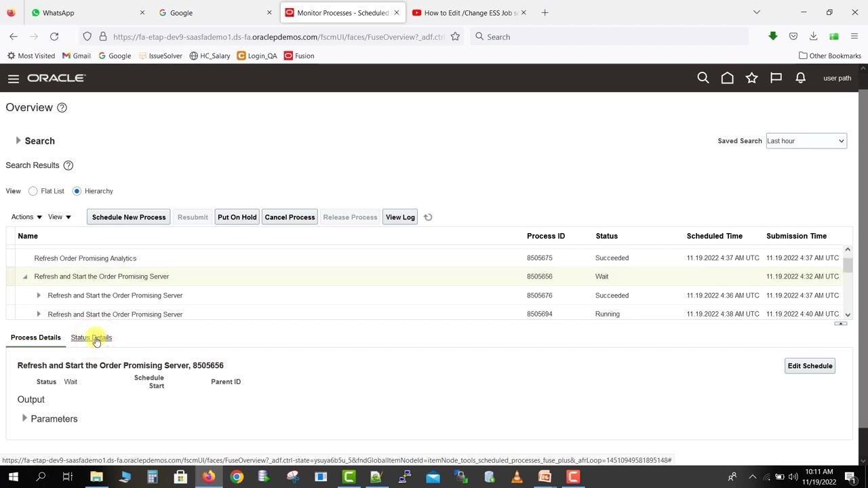Go to Oracle home icon

(x=727, y=78)
